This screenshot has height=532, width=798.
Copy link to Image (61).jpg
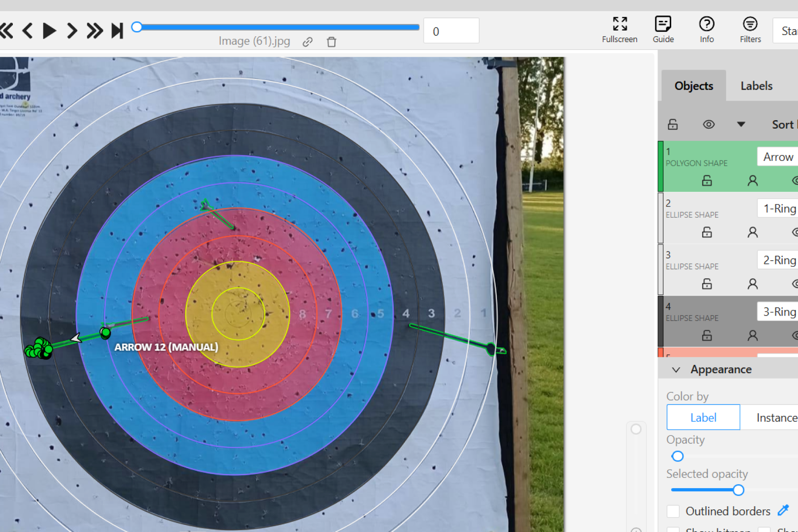[x=308, y=42]
